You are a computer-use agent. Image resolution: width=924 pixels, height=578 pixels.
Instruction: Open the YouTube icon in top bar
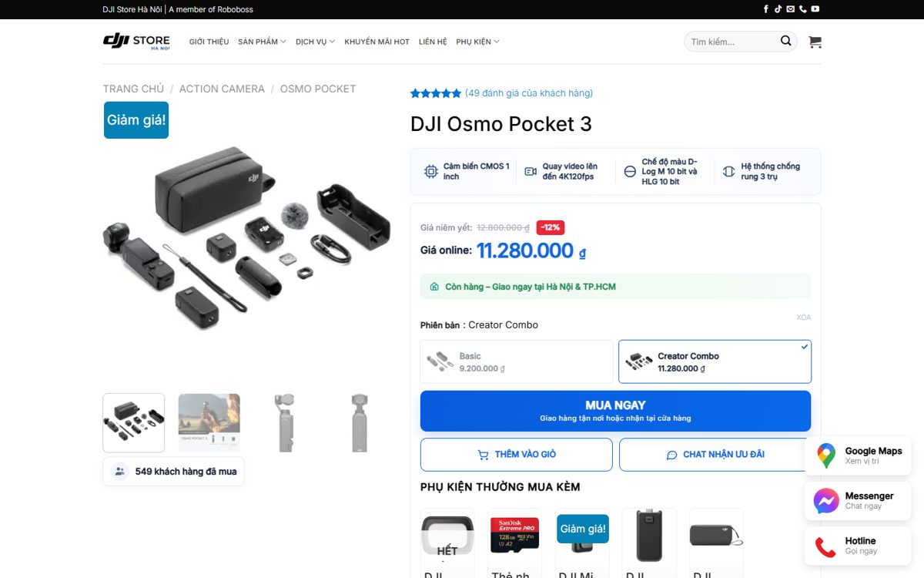[815, 9]
